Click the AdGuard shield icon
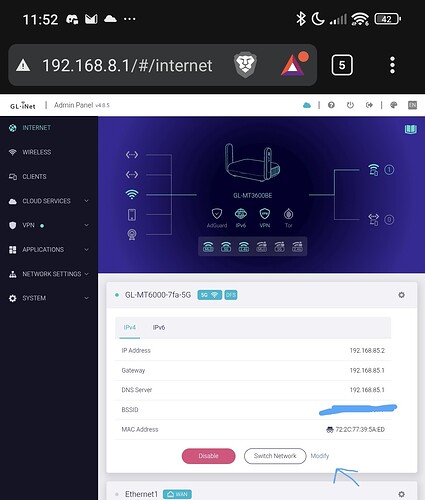The width and height of the screenshot is (425, 500). 217,214
